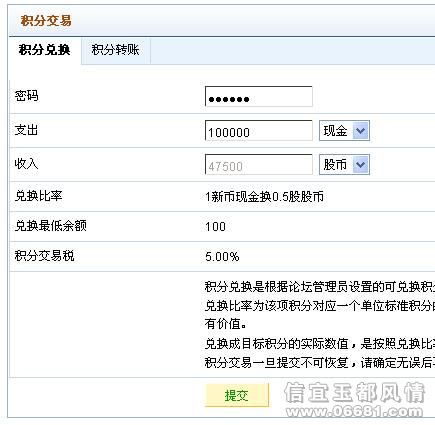The height and width of the screenshot is (425, 435).
Task: Click the 积分交易税 label
Action: click(44, 256)
